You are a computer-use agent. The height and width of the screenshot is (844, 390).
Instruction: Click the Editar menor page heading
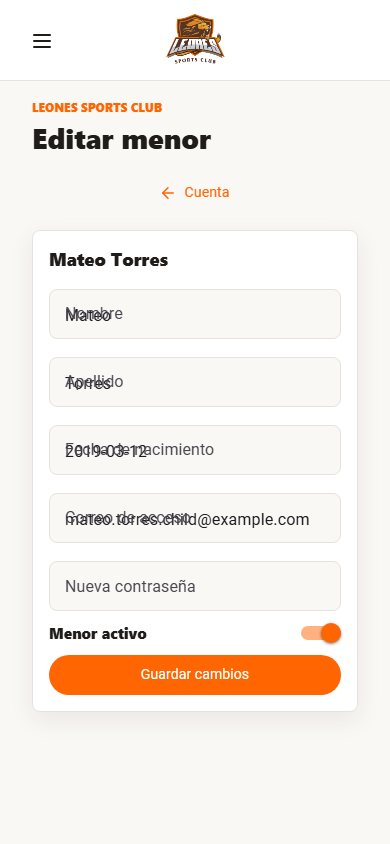(122, 140)
